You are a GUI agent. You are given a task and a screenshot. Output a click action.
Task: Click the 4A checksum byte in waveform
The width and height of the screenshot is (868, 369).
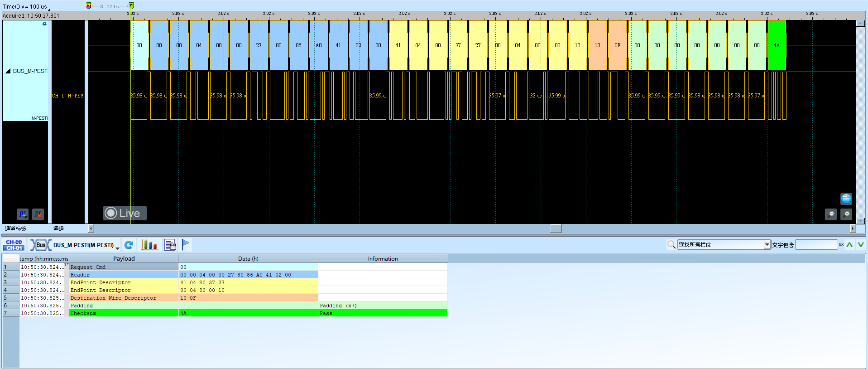[x=777, y=45]
